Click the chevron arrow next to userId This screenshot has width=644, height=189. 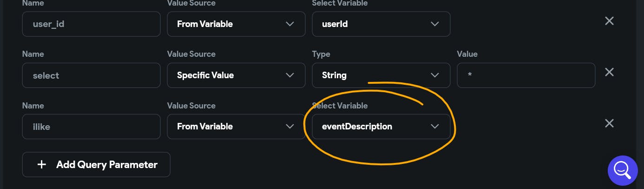(x=435, y=24)
